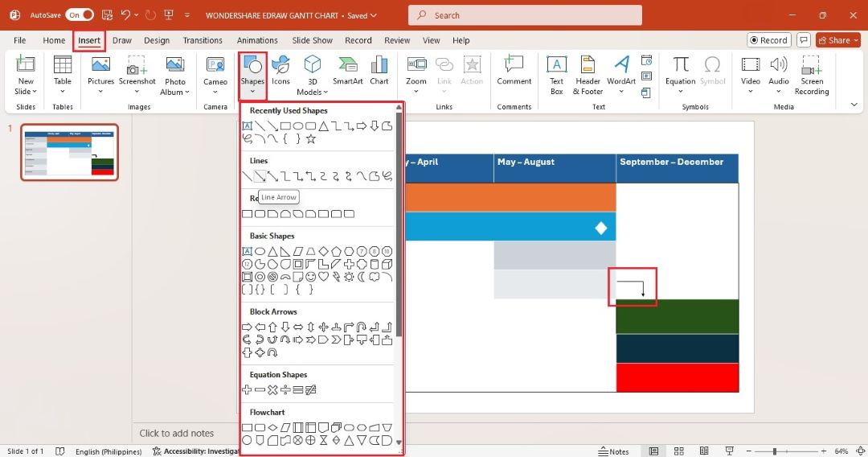The image size is (868, 457).
Task: Open the File menu
Action: 20,40
